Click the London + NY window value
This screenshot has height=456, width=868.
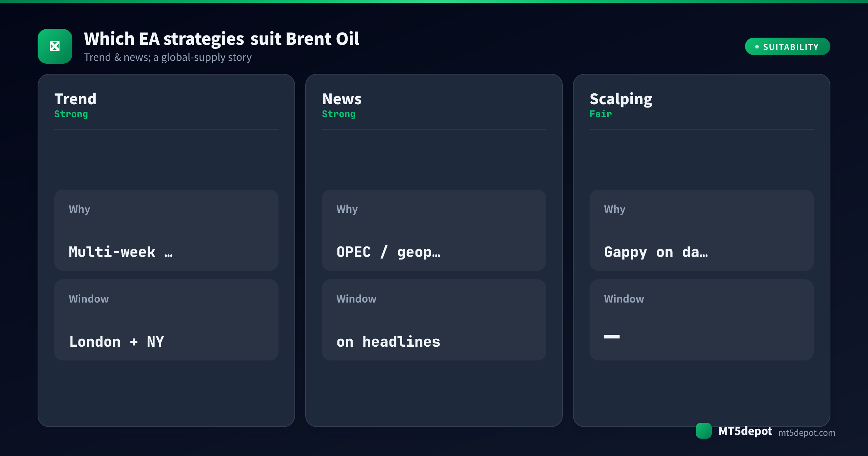click(116, 342)
